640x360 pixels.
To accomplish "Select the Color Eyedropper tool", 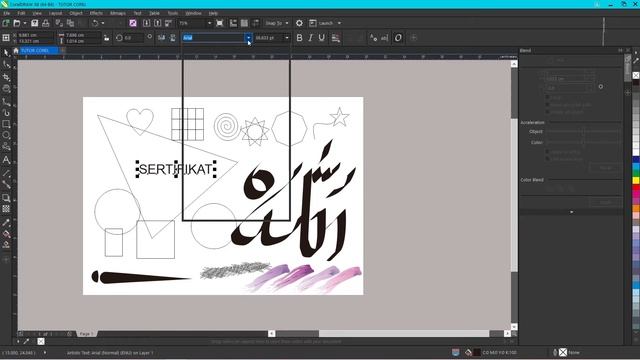I will [6, 222].
